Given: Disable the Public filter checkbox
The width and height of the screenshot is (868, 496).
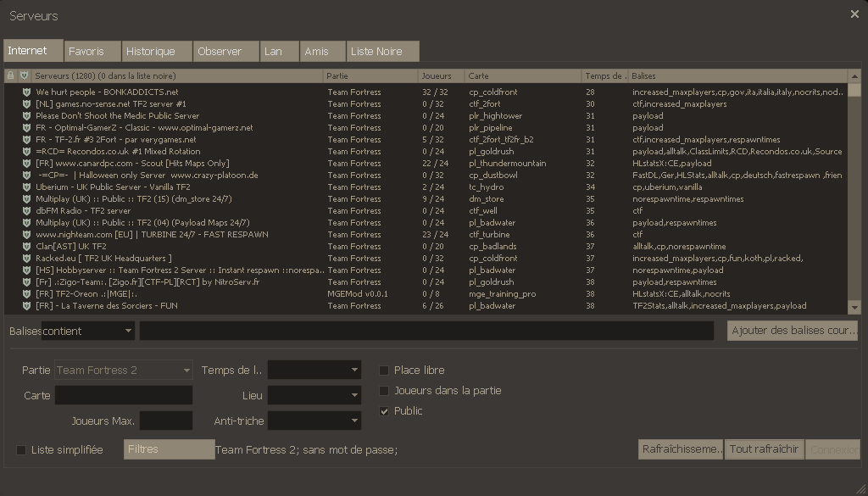Looking at the screenshot, I should point(385,410).
